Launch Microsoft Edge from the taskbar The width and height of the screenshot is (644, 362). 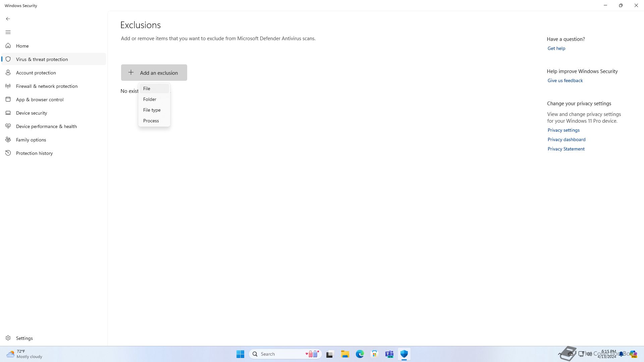click(360, 354)
